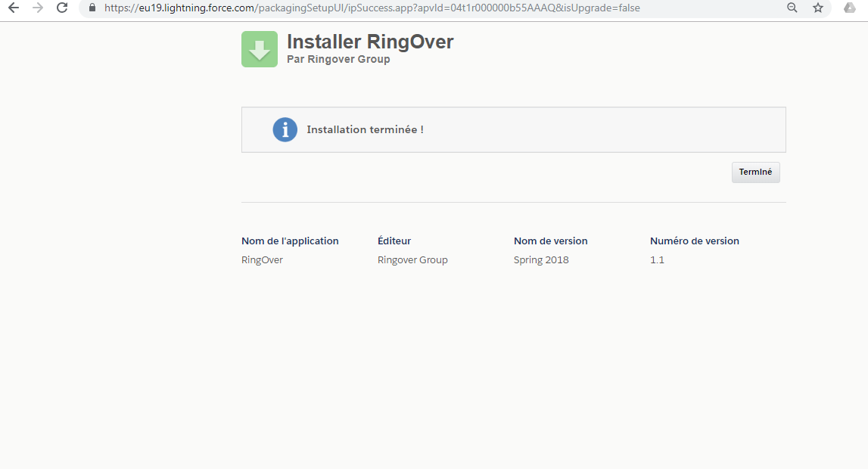This screenshot has width=868, height=469.
Task: Click the Par Ringover Group subtitle
Action: tap(338, 59)
